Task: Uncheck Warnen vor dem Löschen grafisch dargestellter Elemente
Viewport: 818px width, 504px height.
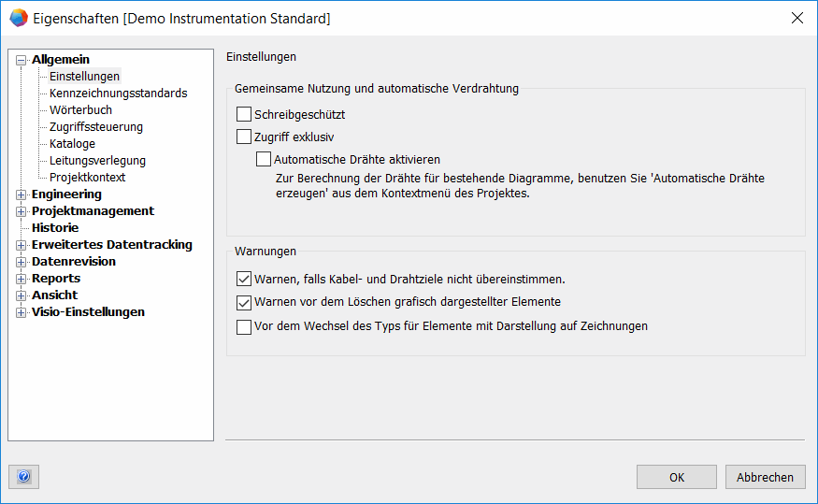Action: point(244,302)
